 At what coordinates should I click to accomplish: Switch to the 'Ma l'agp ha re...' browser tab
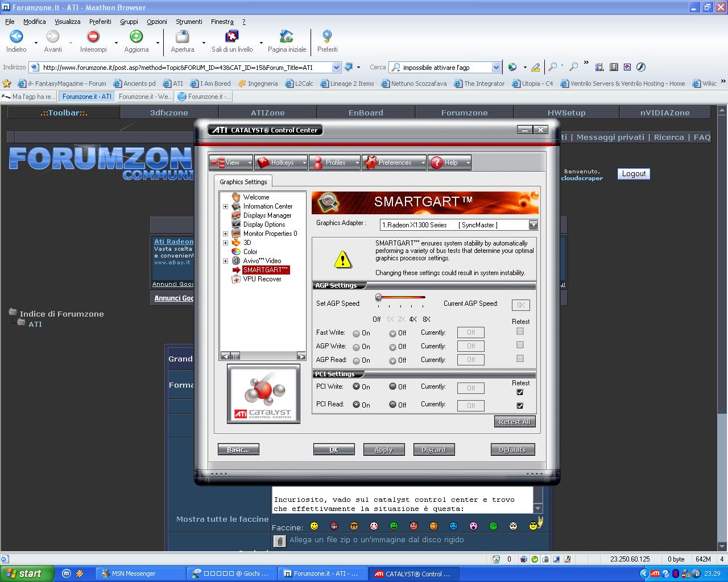(x=28, y=97)
